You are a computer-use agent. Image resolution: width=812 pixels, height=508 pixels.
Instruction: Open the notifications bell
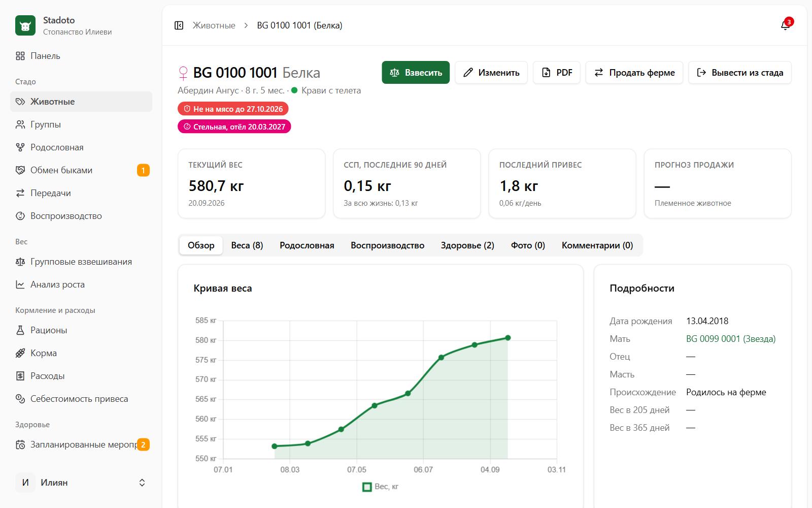[x=785, y=25]
